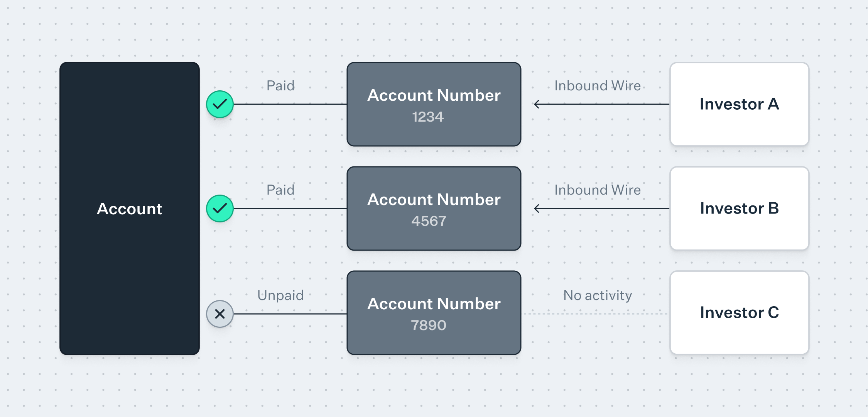The width and height of the screenshot is (868, 417).
Task: Click the arrowhead pointing to Account Number 4567
Action: pyautogui.click(x=537, y=208)
